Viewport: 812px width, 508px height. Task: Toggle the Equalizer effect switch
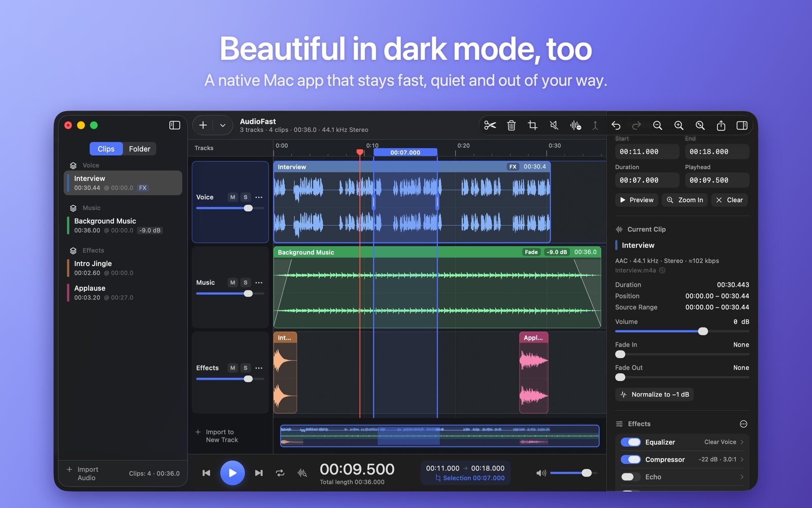pyautogui.click(x=631, y=442)
